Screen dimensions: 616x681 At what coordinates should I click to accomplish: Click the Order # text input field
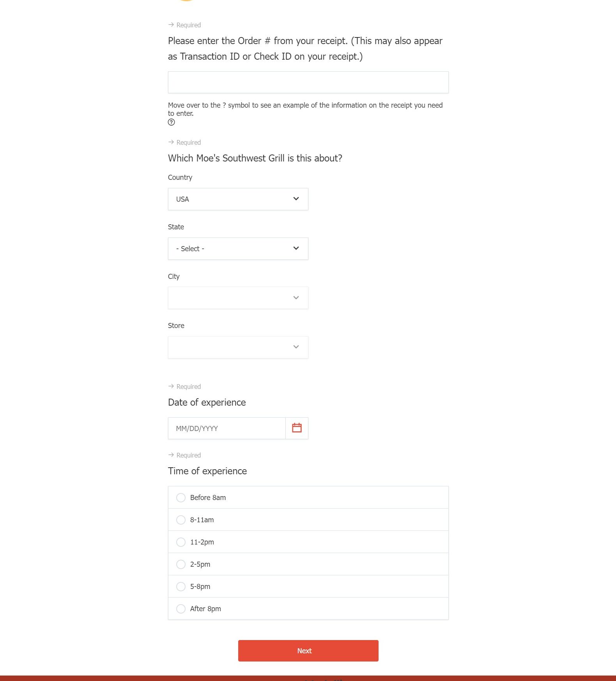(x=308, y=82)
